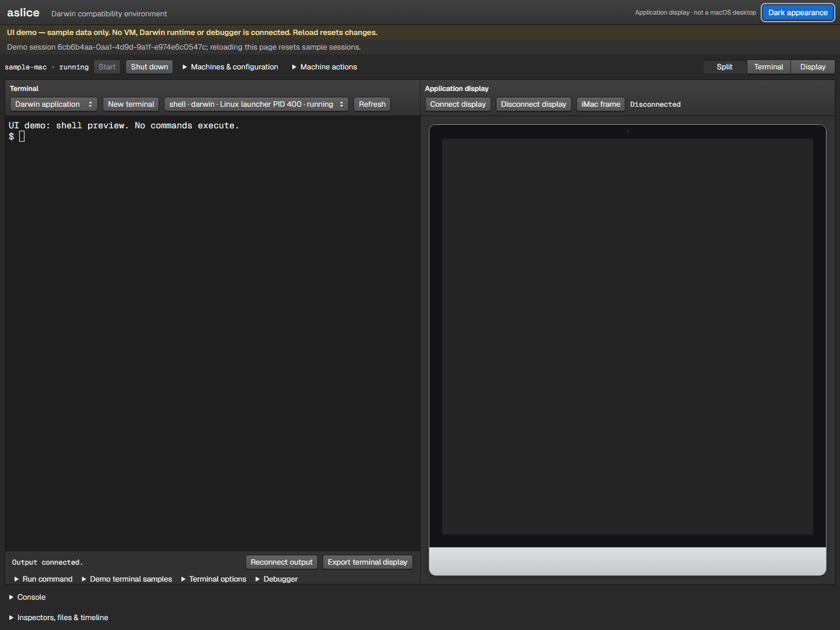Export terminal display

(367, 562)
